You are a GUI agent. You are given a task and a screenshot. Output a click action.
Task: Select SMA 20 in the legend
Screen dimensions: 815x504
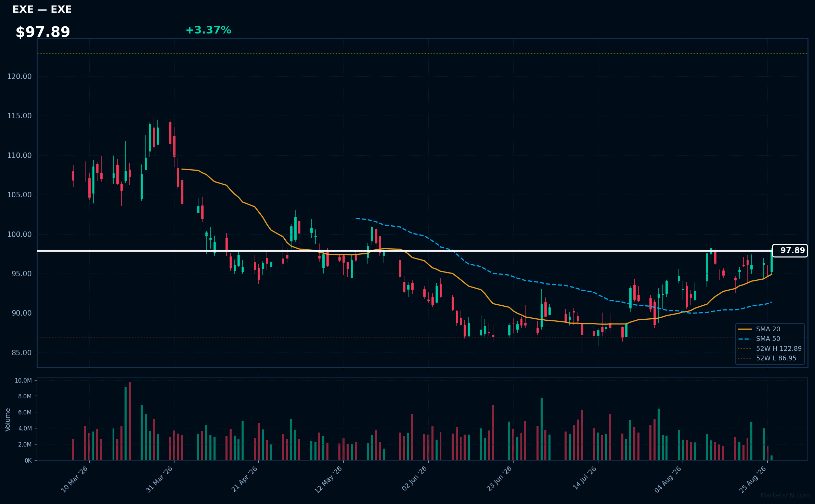tap(759, 329)
